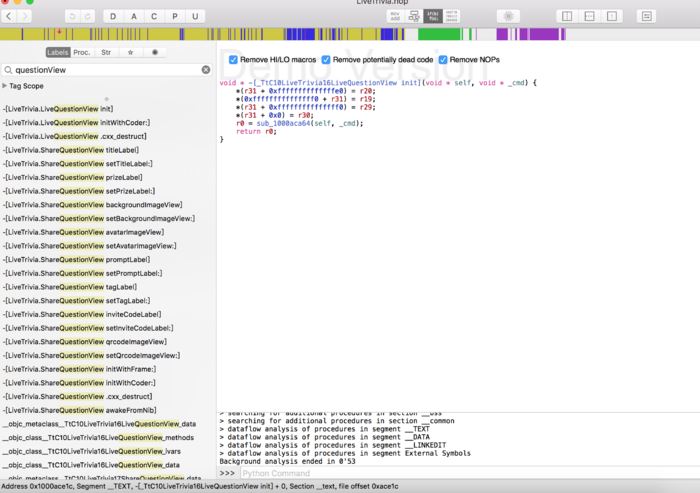Click the rightmost toolbar layout icon
The image size is (700, 493).
[x=646, y=17]
